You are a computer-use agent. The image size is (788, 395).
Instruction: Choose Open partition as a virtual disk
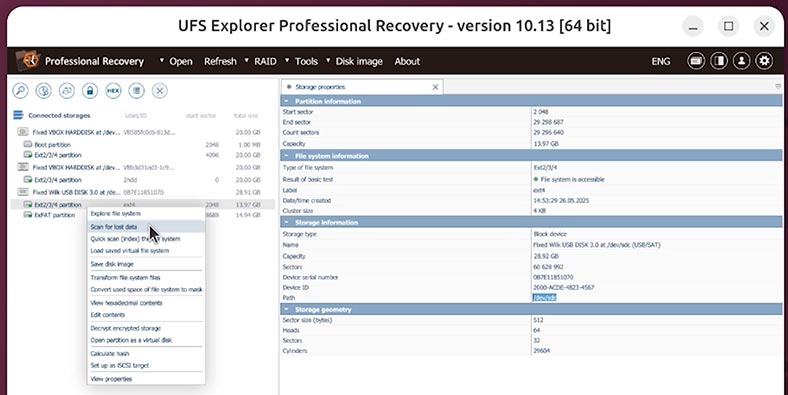coord(146,340)
